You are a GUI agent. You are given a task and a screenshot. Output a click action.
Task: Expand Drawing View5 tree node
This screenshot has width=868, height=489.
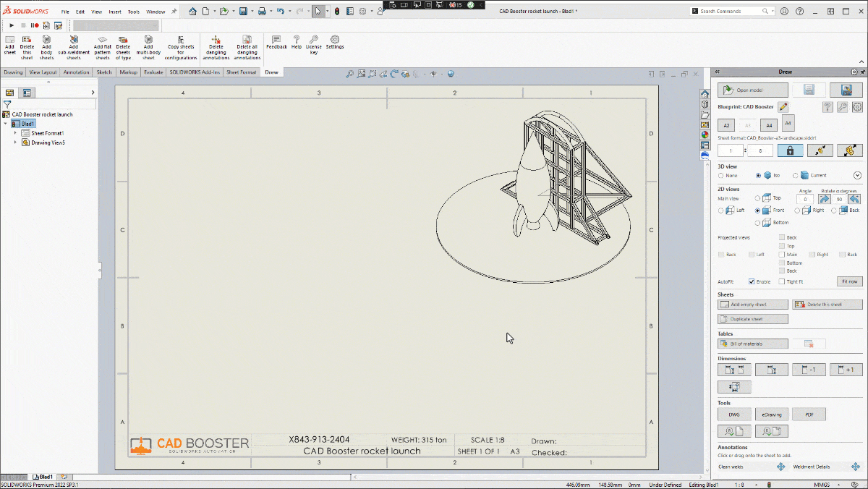(15, 143)
